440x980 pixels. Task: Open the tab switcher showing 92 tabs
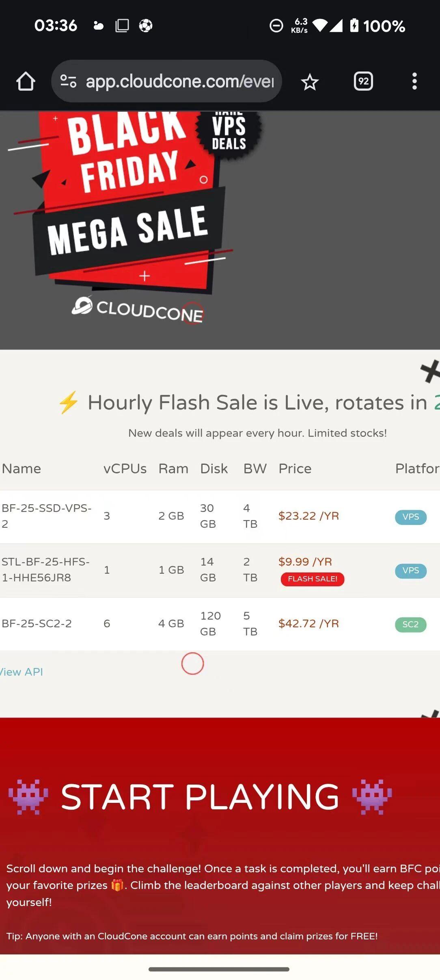point(363,81)
